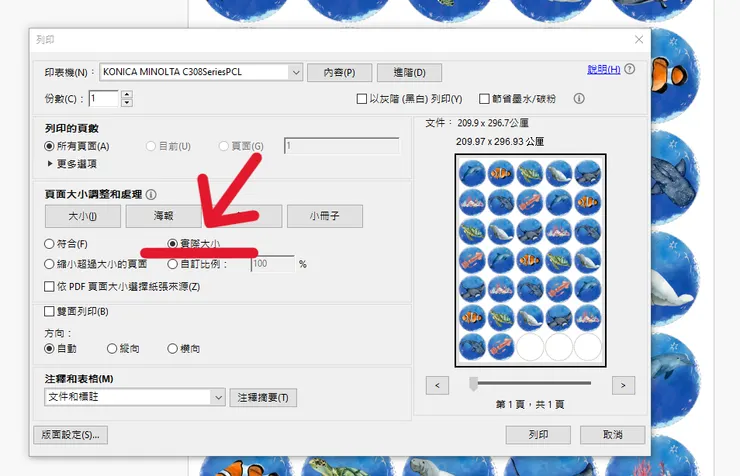Image resolution: width=740 pixels, height=476 pixels.
Task: Select the 頁面(G) pages radio button
Action: [x=224, y=146]
